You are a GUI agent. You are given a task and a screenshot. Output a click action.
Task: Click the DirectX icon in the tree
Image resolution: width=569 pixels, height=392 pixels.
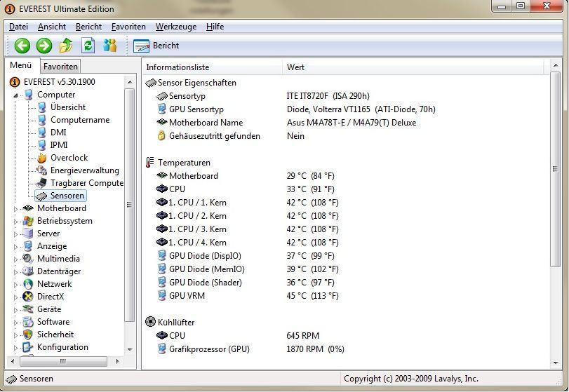pyautogui.click(x=28, y=297)
